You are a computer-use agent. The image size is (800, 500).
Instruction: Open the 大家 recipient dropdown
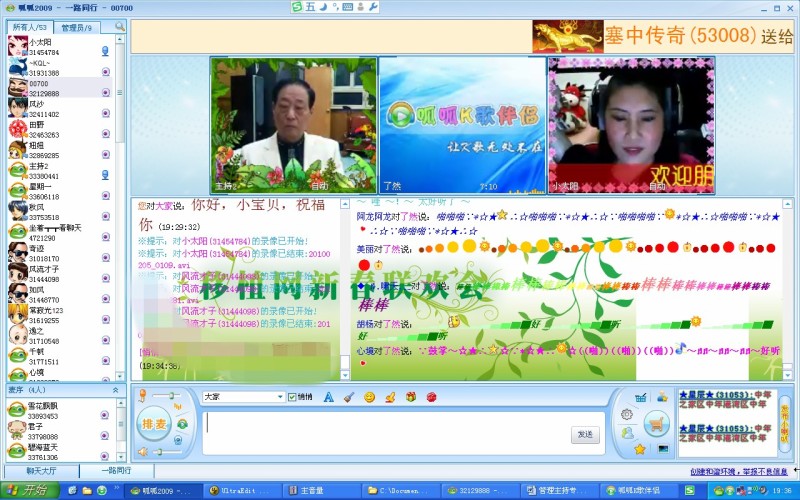coord(280,397)
